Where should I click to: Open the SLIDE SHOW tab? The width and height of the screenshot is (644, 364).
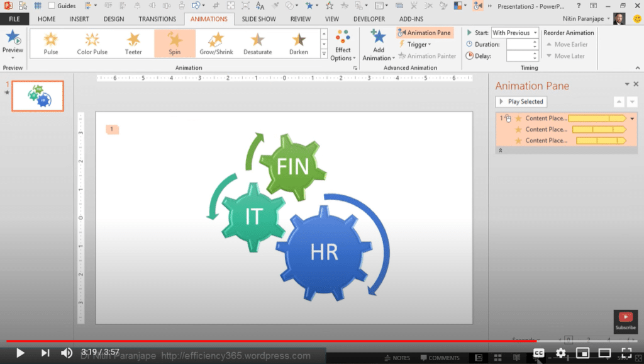[258, 18]
